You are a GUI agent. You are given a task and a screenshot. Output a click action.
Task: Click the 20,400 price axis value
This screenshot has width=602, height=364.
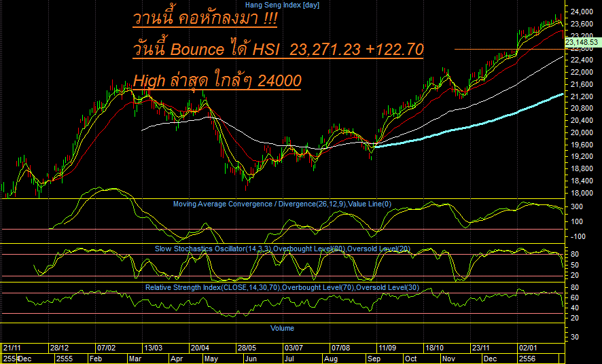point(582,121)
